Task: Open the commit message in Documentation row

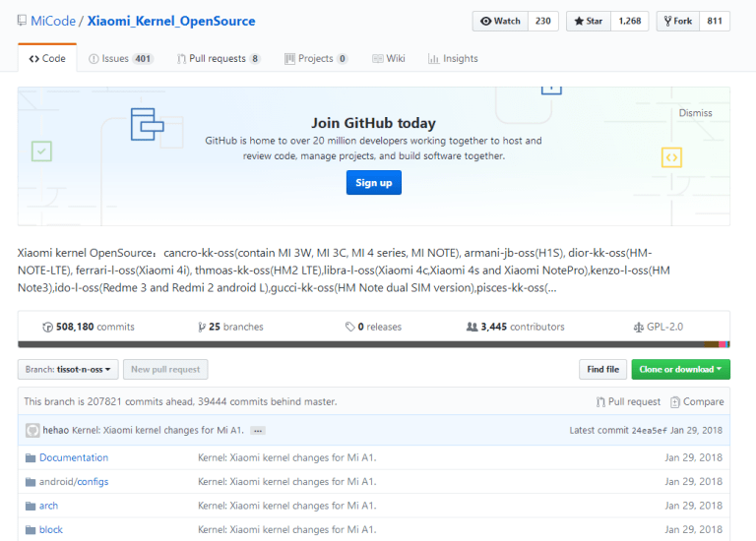Action: (x=286, y=457)
